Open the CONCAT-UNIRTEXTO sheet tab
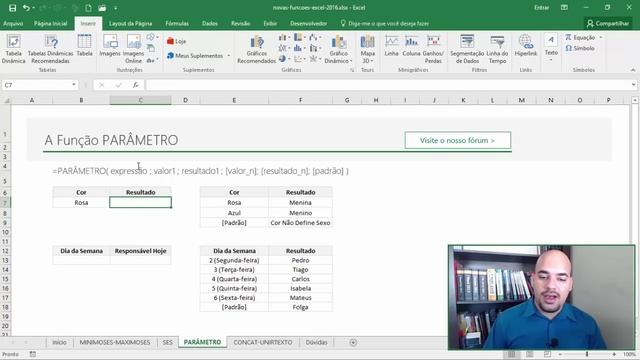This screenshot has height=360, width=640. (x=263, y=342)
